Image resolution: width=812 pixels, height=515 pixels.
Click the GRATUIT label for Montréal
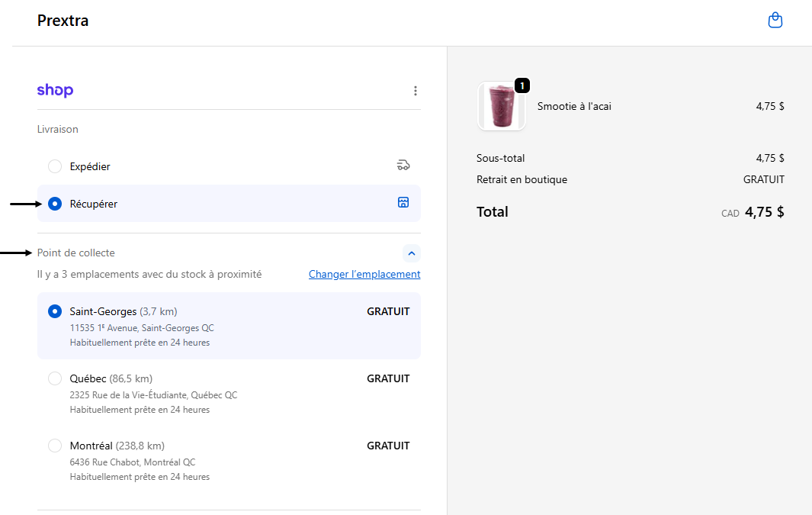pos(388,446)
